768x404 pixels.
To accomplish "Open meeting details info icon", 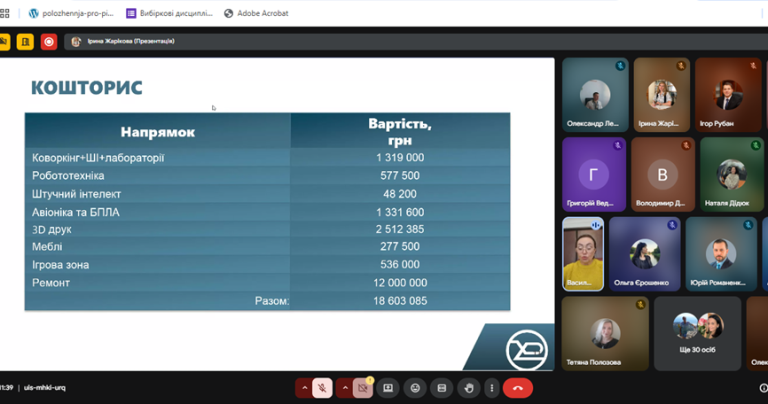I will pos(763,388).
